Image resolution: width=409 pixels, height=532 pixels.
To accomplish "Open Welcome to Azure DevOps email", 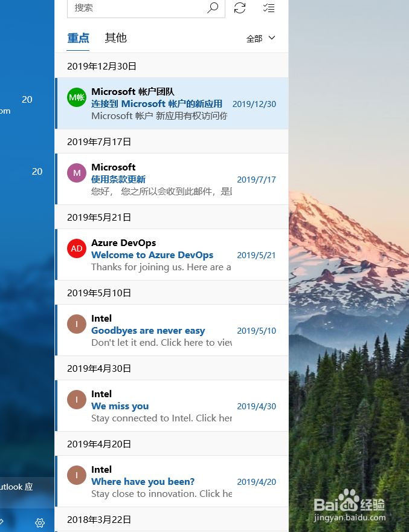I will coord(172,255).
